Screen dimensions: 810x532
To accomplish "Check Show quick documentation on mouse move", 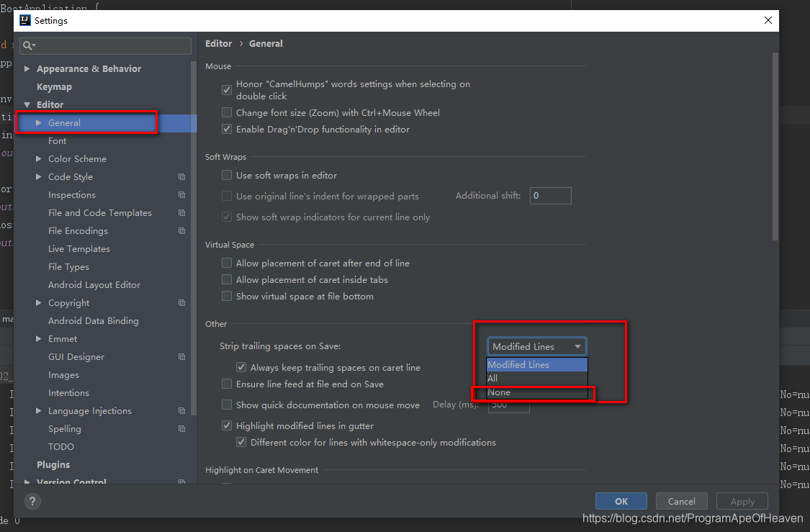I will pyautogui.click(x=227, y=405).
